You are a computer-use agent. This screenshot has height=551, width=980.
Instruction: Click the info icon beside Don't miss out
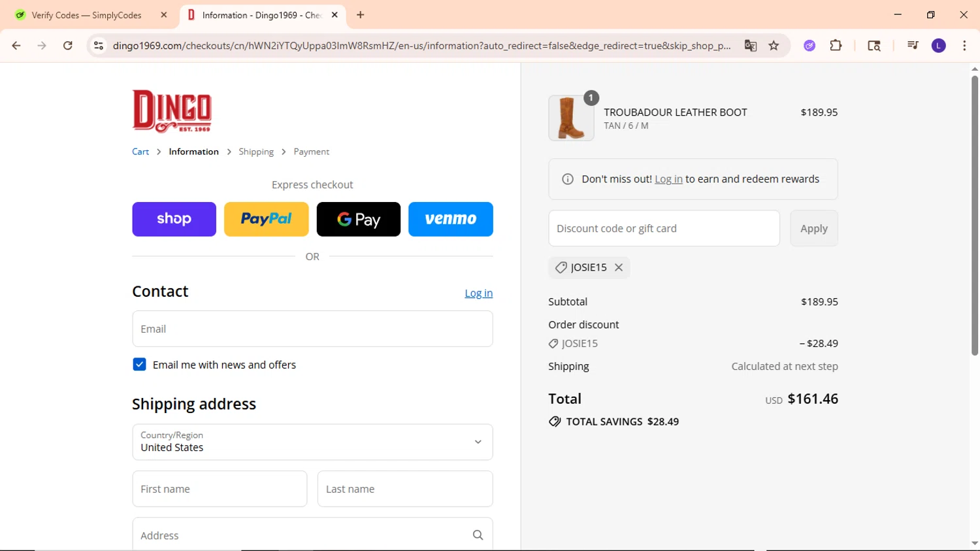point(568,179)
